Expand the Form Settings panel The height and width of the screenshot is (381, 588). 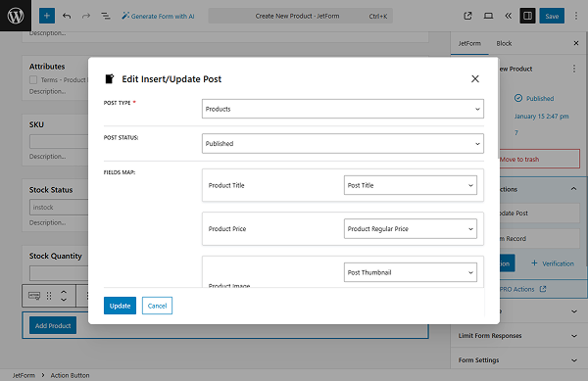(519, 360)
